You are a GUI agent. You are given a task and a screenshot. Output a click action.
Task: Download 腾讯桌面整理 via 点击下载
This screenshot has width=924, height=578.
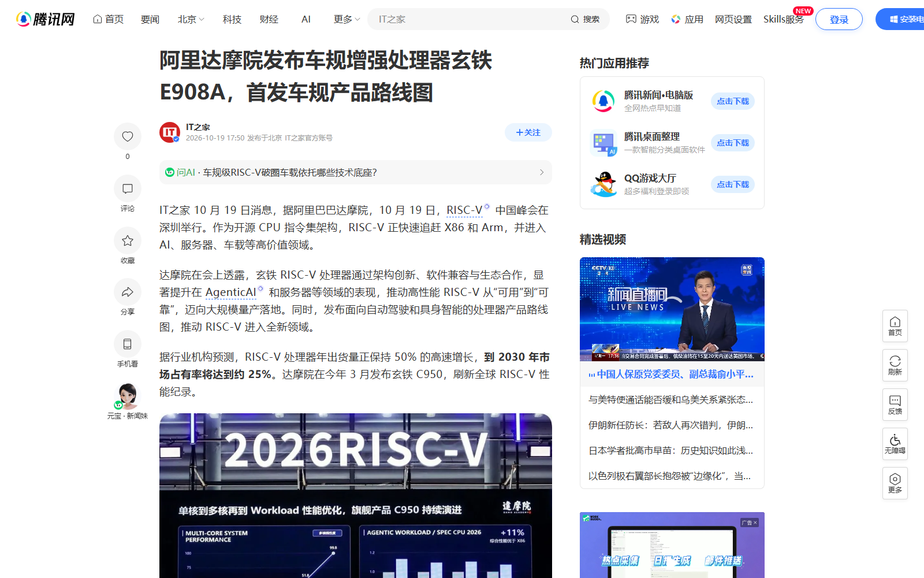click(733, 143)
